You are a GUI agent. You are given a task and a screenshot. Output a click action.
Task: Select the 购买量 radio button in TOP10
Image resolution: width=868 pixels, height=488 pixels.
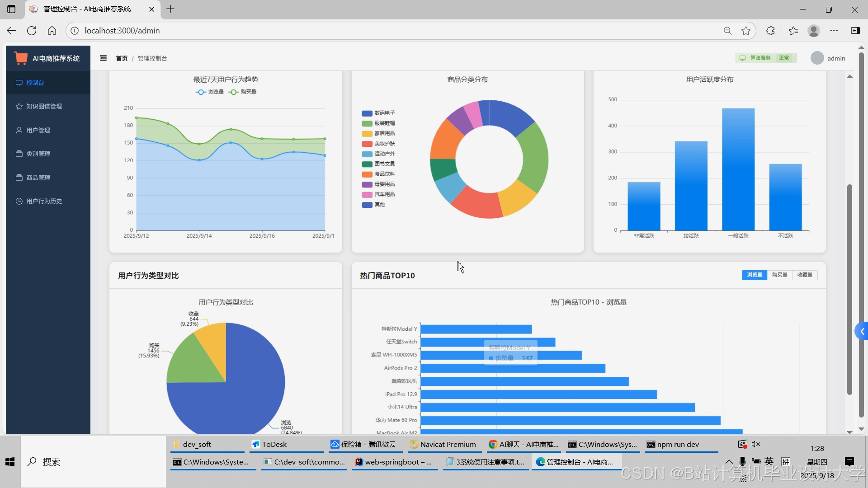pyautogui.click(x=779, y=275)
